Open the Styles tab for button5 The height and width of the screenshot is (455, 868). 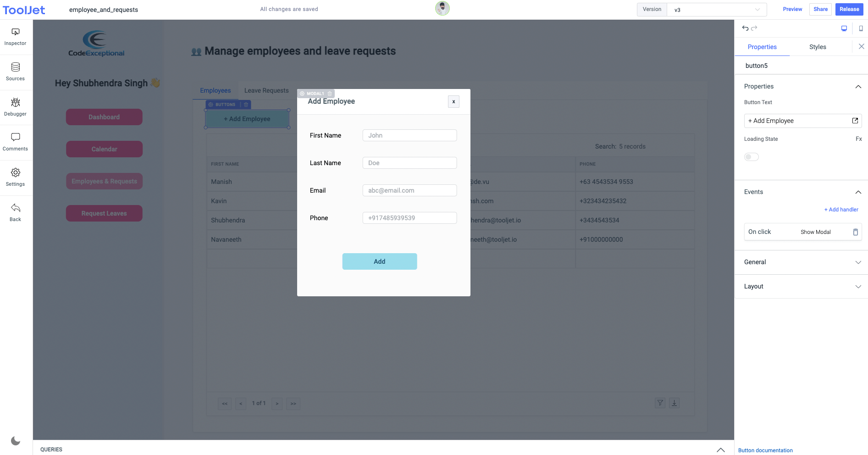818,47
